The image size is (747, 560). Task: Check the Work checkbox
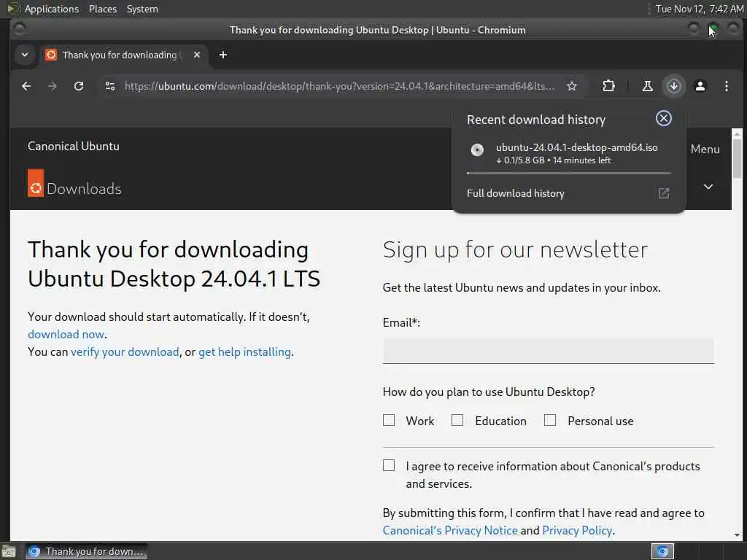point(389,420)
